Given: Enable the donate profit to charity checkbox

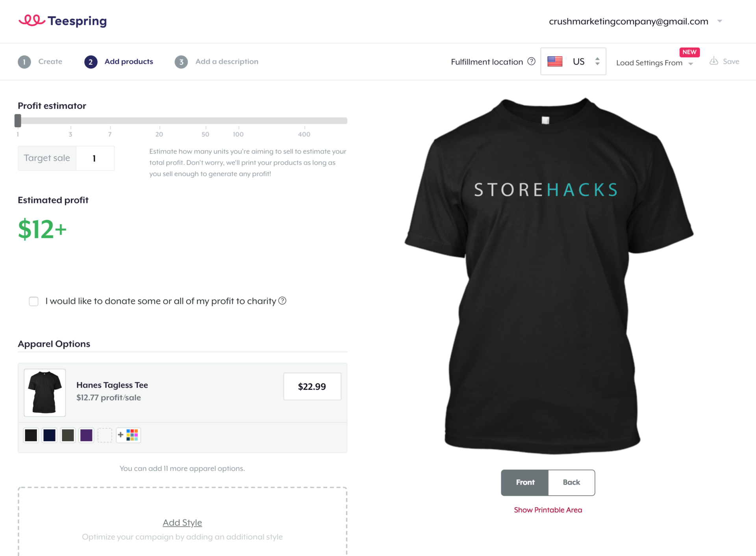Looking at the screenshot, I should point(33,301).
